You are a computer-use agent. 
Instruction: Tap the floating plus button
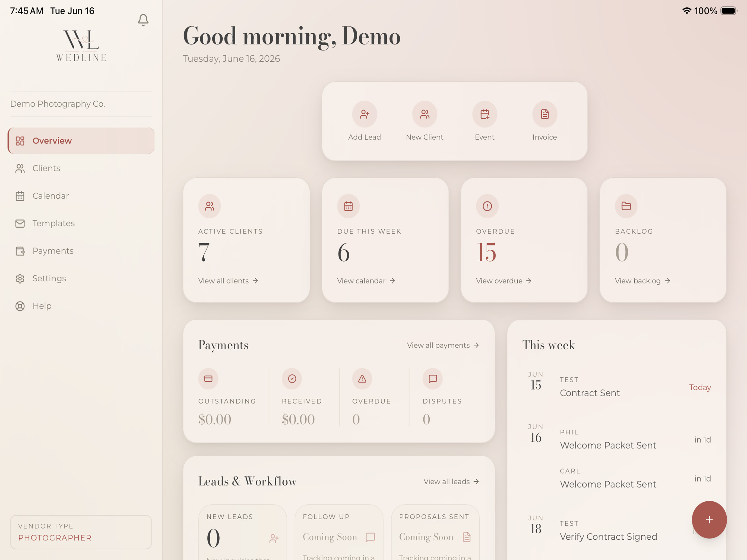coord(709,520)
